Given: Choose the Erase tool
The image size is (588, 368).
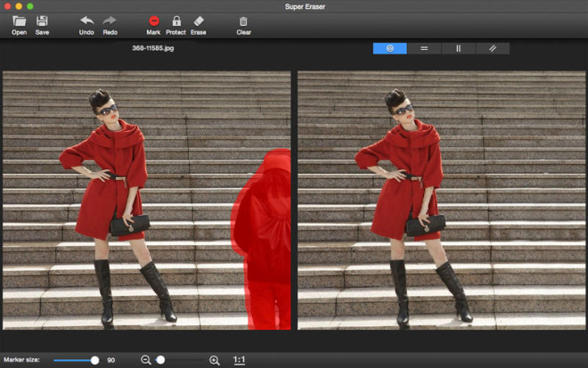Looking at the screenshot, I should (198, 21).
